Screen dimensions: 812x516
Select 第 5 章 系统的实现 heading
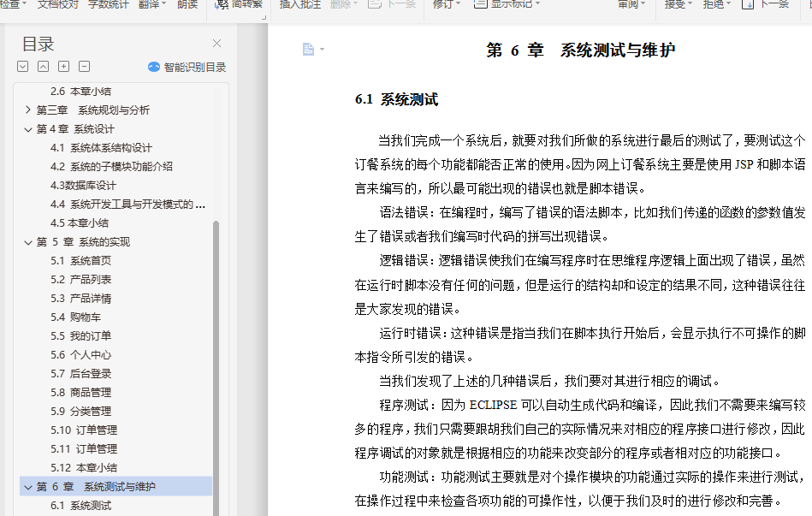pos(83,242)
